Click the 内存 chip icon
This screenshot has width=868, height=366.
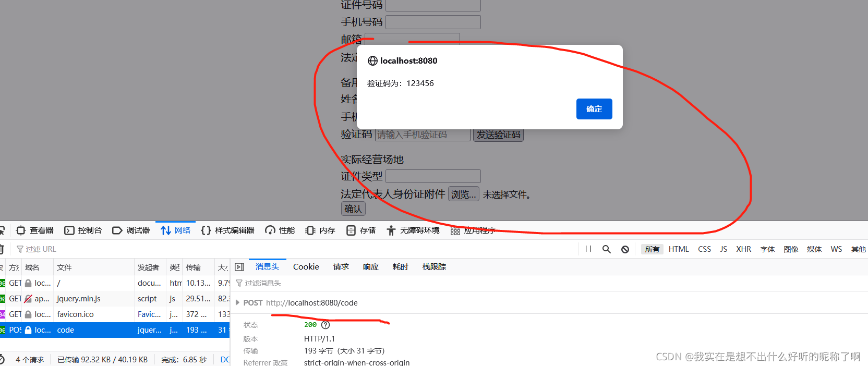[x=310, y=230]
